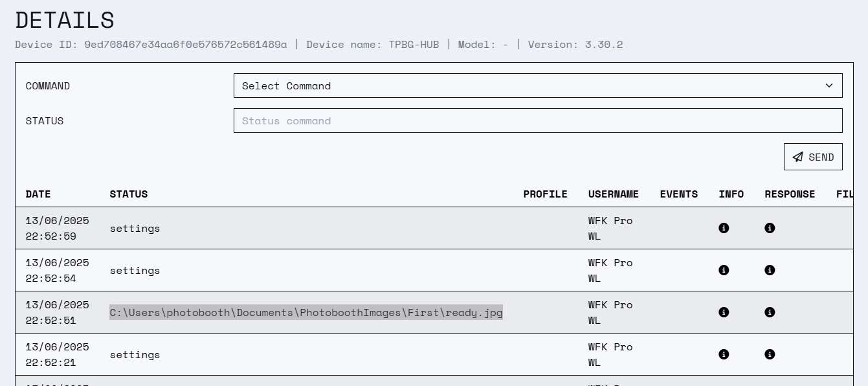
Task: Focus the Status command input field
Action: point(538,120)
